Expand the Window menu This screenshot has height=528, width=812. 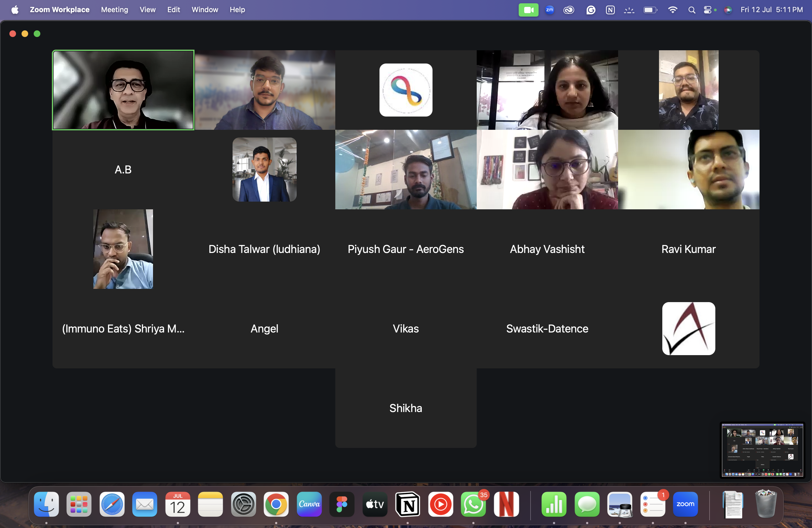click(x=205, y=10)
